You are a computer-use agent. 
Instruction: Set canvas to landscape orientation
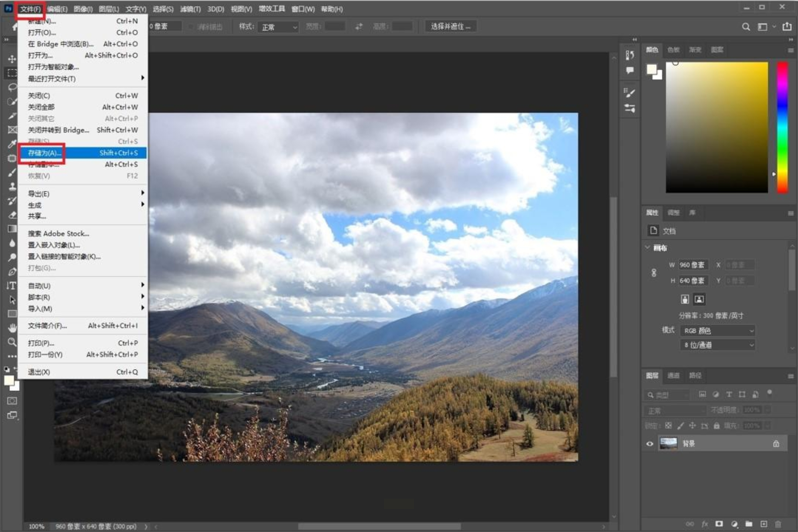tap(699, 299)
